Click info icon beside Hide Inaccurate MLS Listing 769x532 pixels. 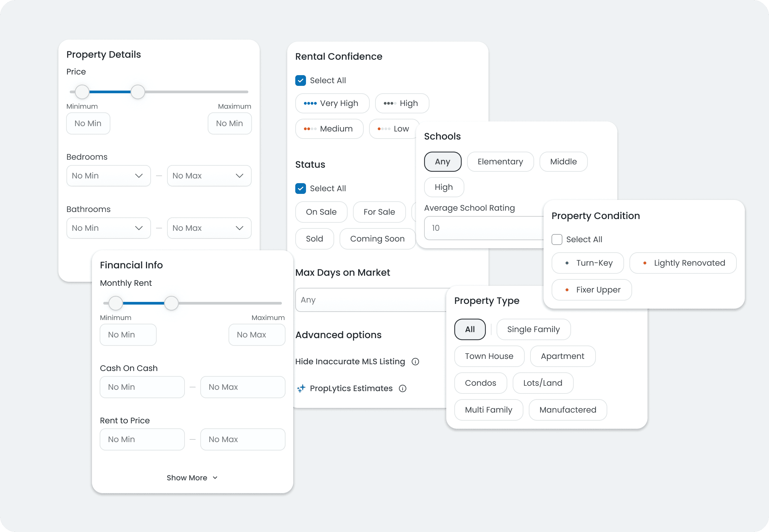(415, 362)
